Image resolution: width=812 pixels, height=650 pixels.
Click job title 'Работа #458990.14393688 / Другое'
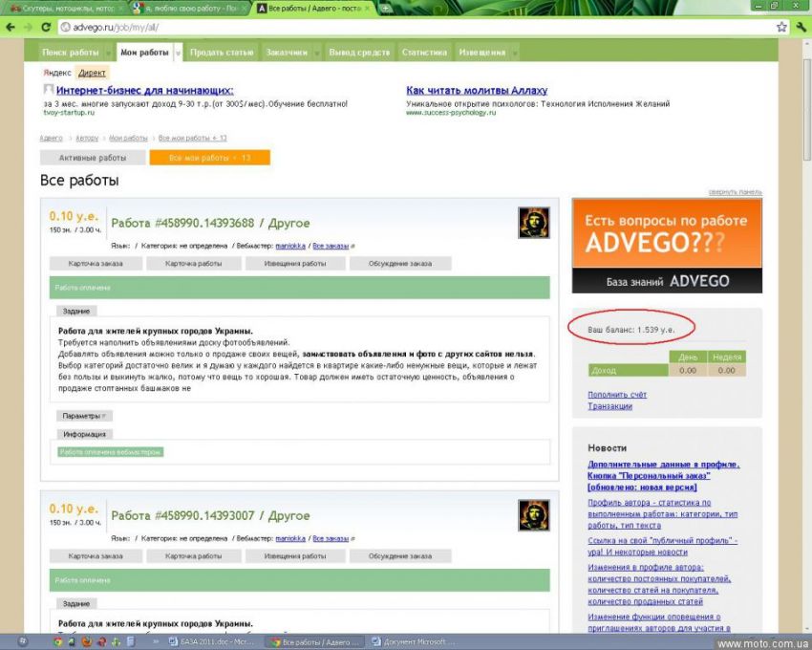[210, 223]
